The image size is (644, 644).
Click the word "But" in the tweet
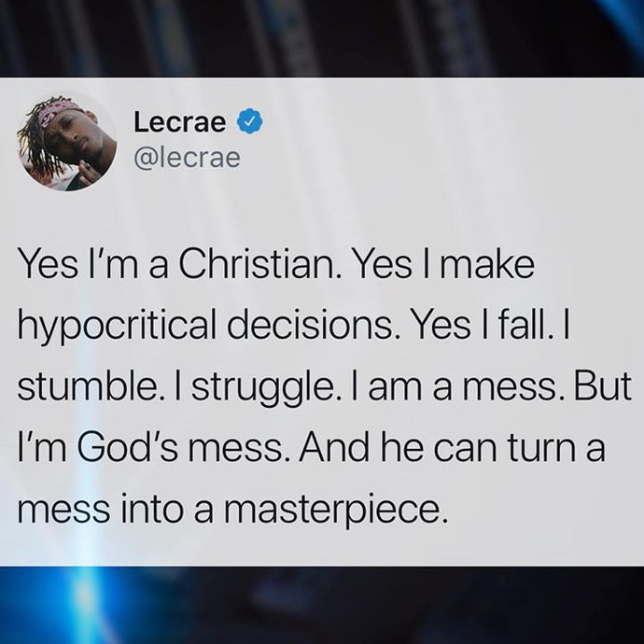coord(603,386)
